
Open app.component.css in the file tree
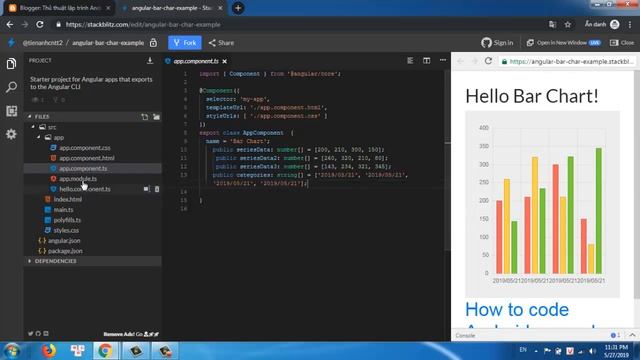point(84,148)
